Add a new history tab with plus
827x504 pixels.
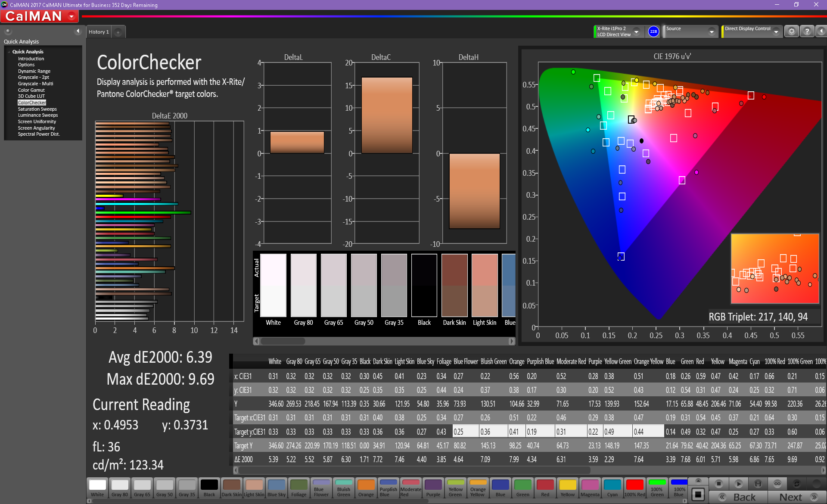[118, 32]
